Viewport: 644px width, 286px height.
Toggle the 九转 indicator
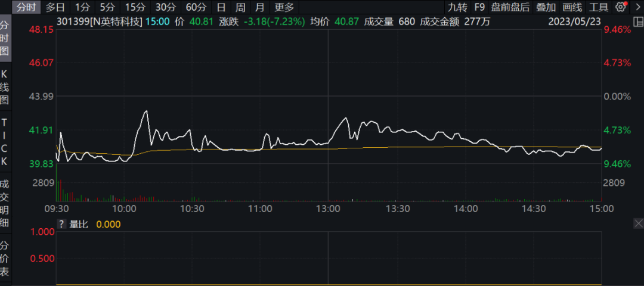457,7
